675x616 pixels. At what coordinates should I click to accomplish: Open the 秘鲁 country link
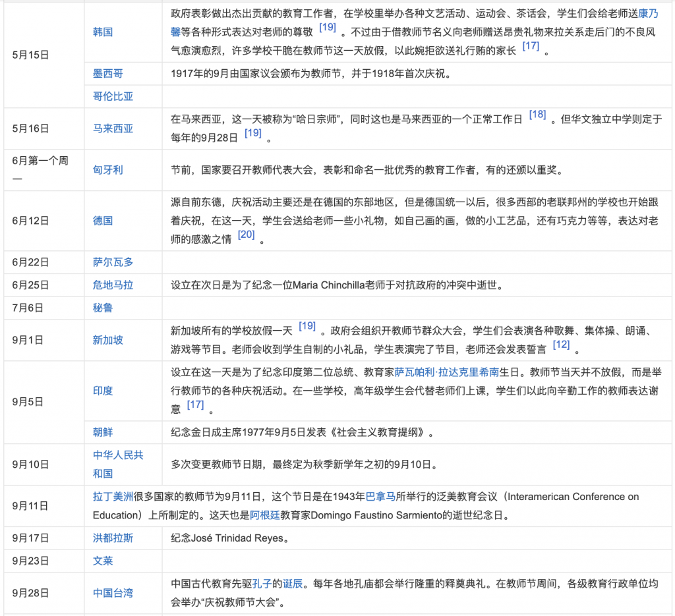[x=102, y=308]
